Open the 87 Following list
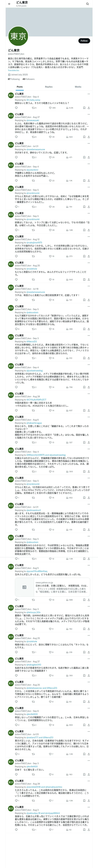This screenshot has width=98, height=868. [x=14, y=79]
